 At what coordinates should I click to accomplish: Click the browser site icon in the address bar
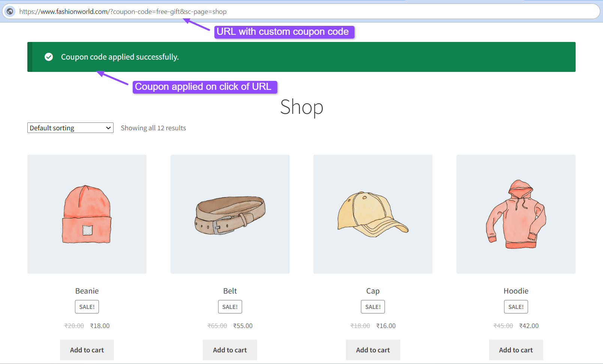pos(9,11)
